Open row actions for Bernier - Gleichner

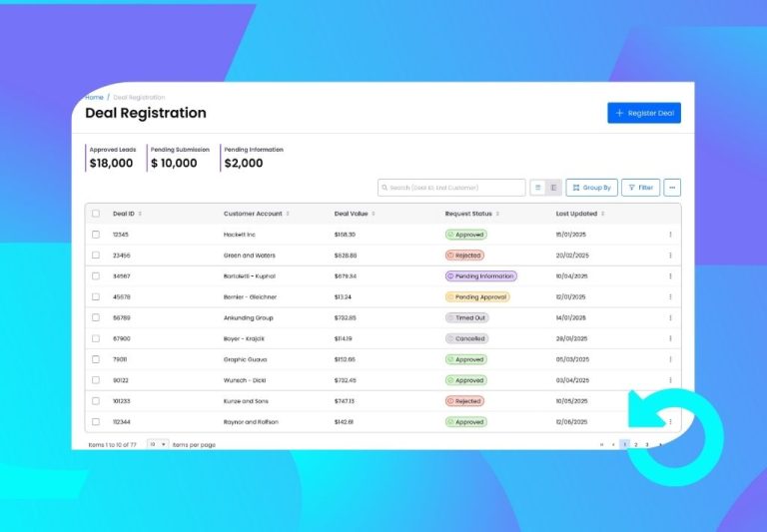[x=670, y=296]
